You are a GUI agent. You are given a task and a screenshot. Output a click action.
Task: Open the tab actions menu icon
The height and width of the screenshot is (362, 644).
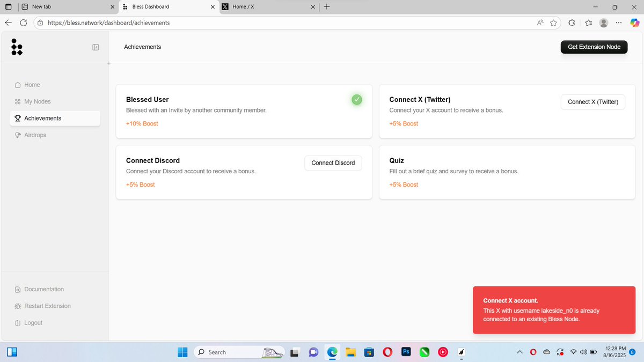(x=8, y=7)
